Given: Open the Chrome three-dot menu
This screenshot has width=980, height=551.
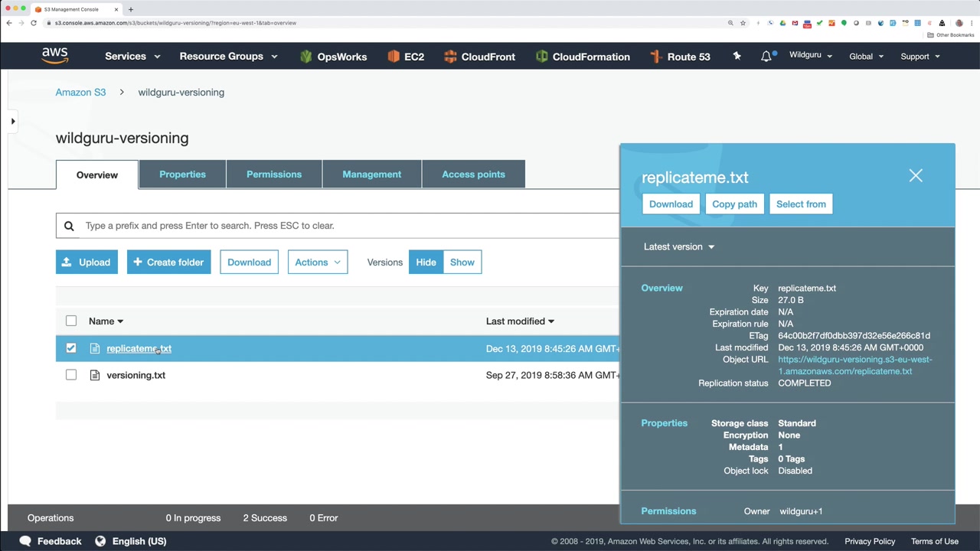Looking at the screenshot, I should pyautogui.click(x=971, y=23).
